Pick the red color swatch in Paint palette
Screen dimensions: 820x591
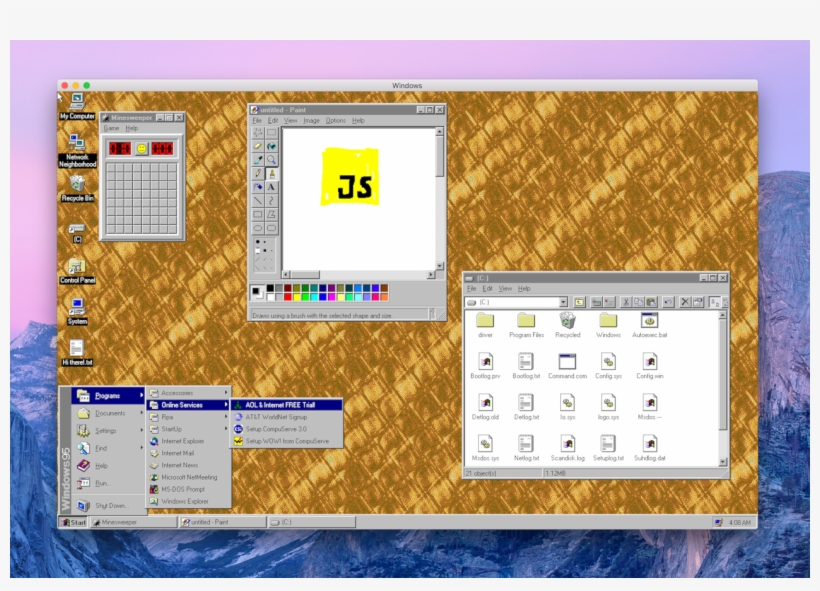pyautogui.click(x=288, y=297)
